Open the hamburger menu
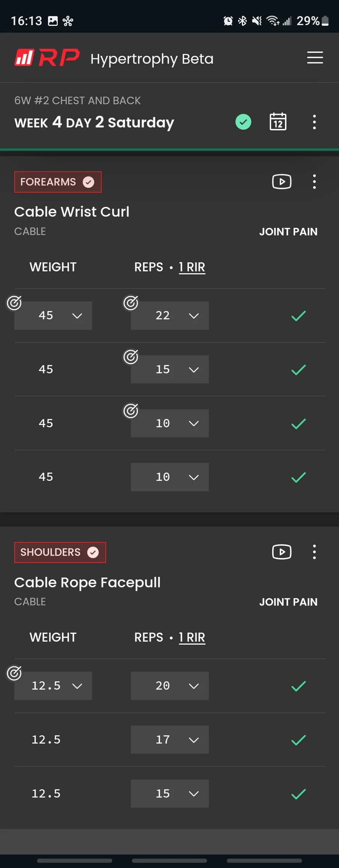Image resolution: width=339 pixels, height=868 pixels. click(x=315, y=58)
